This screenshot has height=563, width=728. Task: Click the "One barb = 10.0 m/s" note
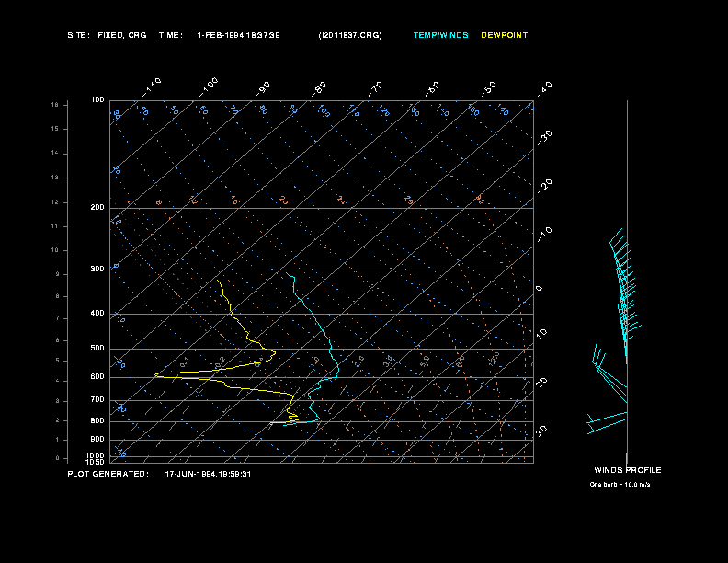[620, 485]
